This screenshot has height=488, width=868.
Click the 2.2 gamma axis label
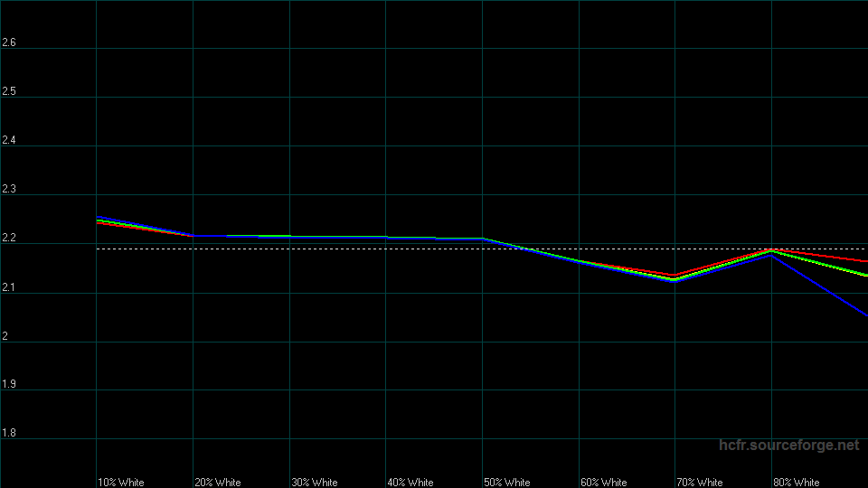[x=9, y=238]
